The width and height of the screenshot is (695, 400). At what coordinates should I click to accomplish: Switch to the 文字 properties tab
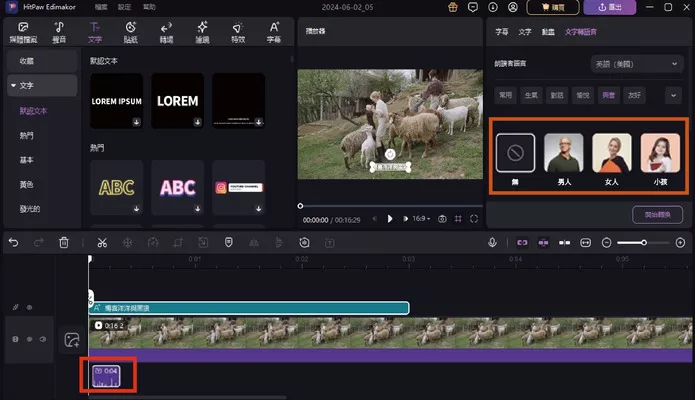coord(525,32)
